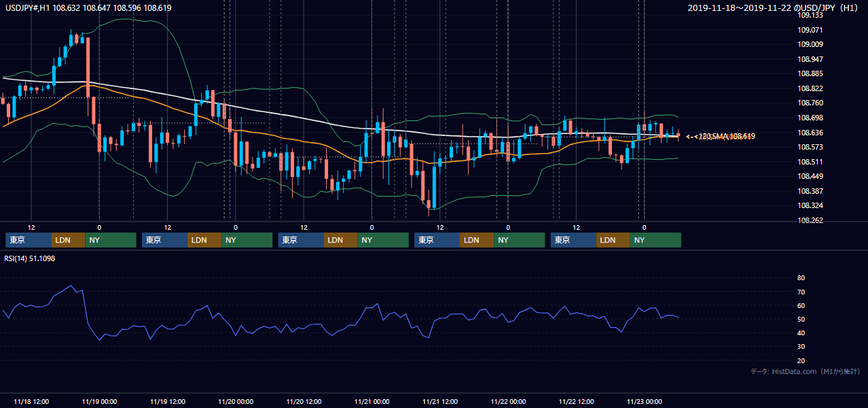Click the 108.511 price axis label

click(810, 162)
